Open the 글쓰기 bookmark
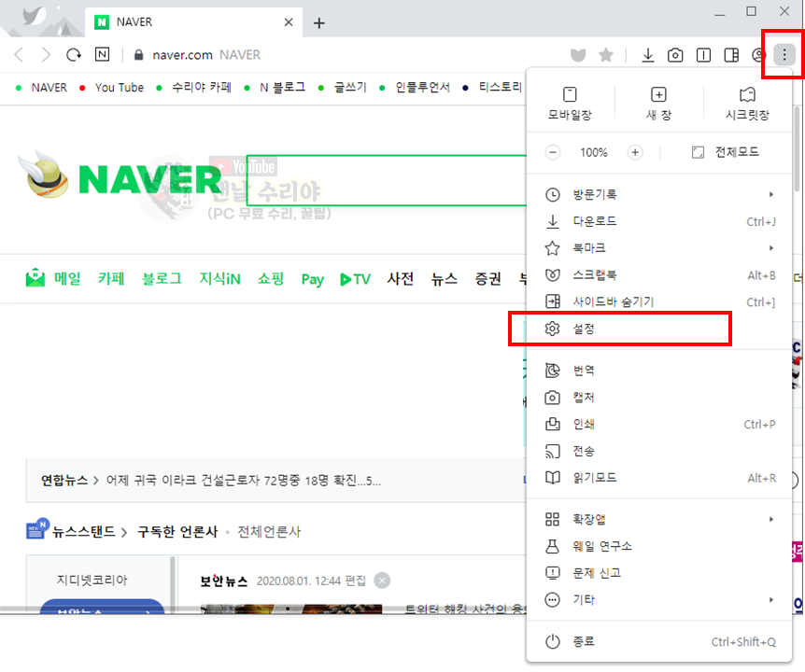Image resolution: width=805 pixels, height=672 pixels. (x=343, y=88)
